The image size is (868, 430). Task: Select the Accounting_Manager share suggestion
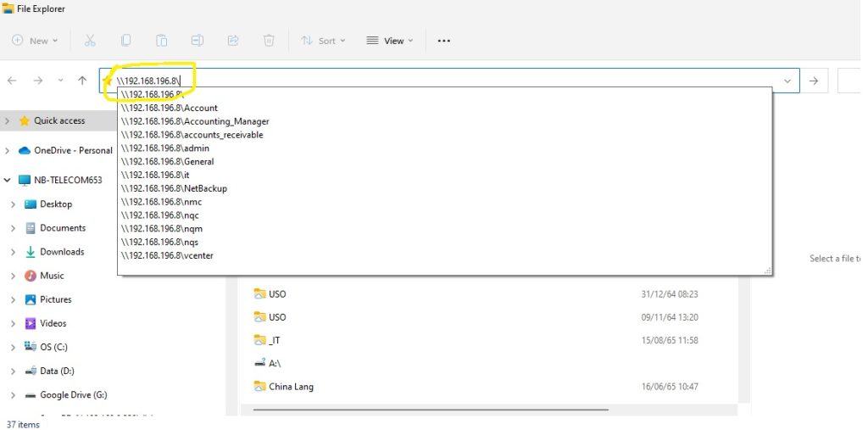tap(195, 121)
